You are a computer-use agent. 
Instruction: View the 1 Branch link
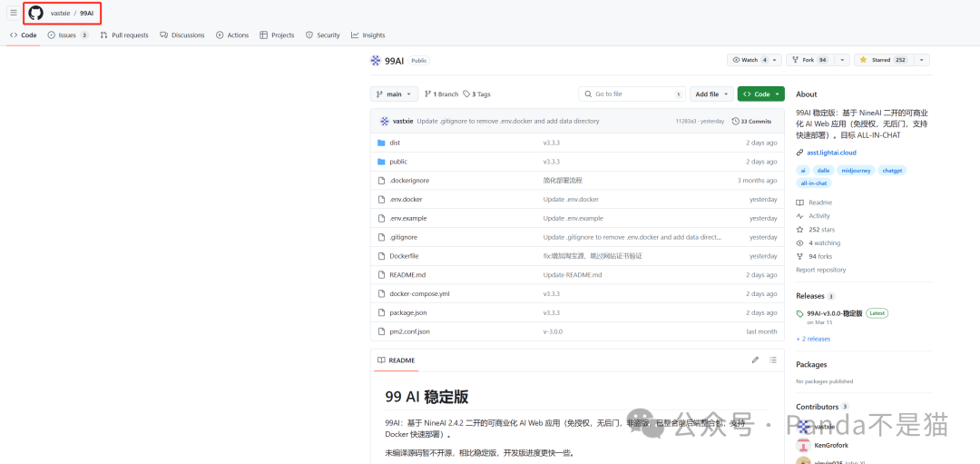coord(441,94)
